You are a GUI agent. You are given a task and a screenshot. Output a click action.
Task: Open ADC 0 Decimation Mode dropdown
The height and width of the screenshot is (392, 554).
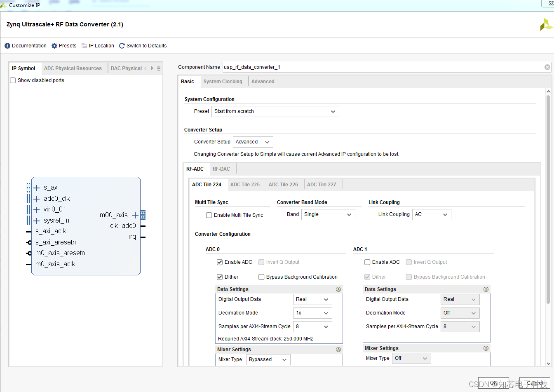click(x=312, y=313)
